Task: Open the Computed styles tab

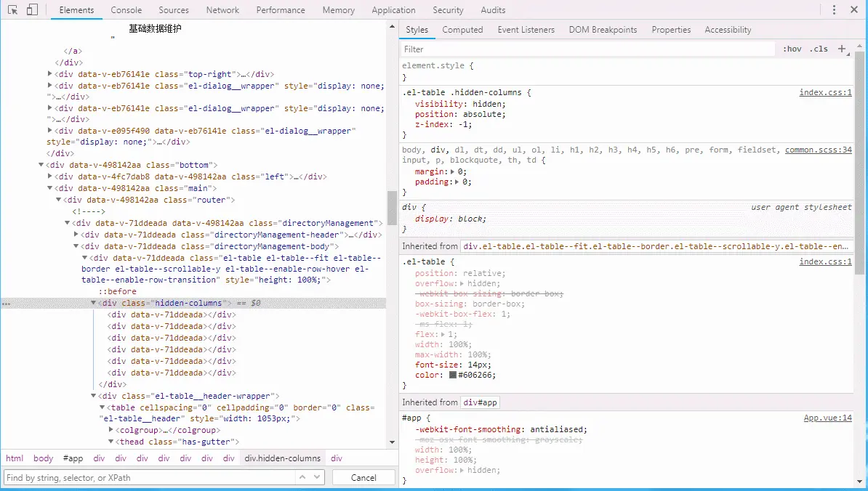Action: point(462,30)
